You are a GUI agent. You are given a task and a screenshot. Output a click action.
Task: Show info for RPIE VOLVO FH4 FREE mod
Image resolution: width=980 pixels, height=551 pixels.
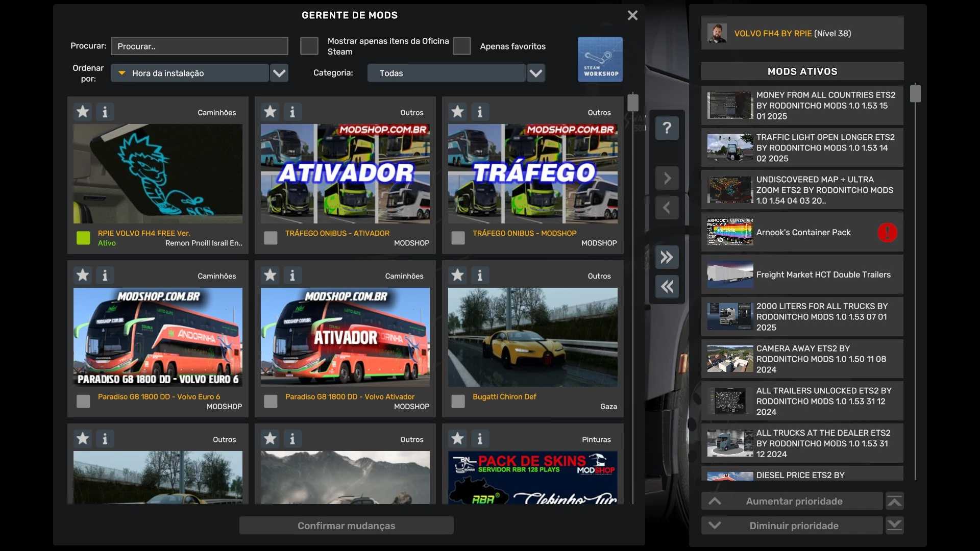coord(105,112)
